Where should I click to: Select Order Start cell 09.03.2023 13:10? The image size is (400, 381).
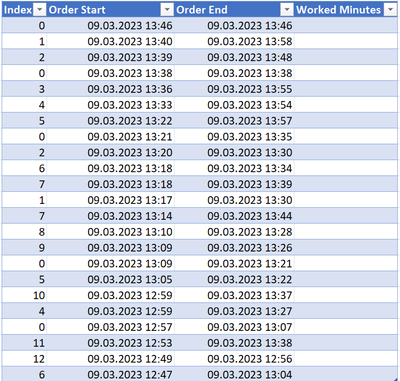tap(110, 232)
